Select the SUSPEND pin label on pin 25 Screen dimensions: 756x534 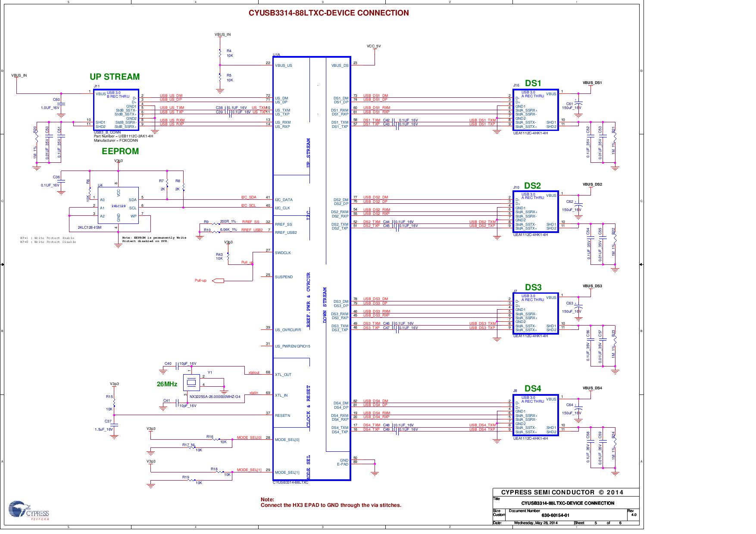click(x=284, y=276)
